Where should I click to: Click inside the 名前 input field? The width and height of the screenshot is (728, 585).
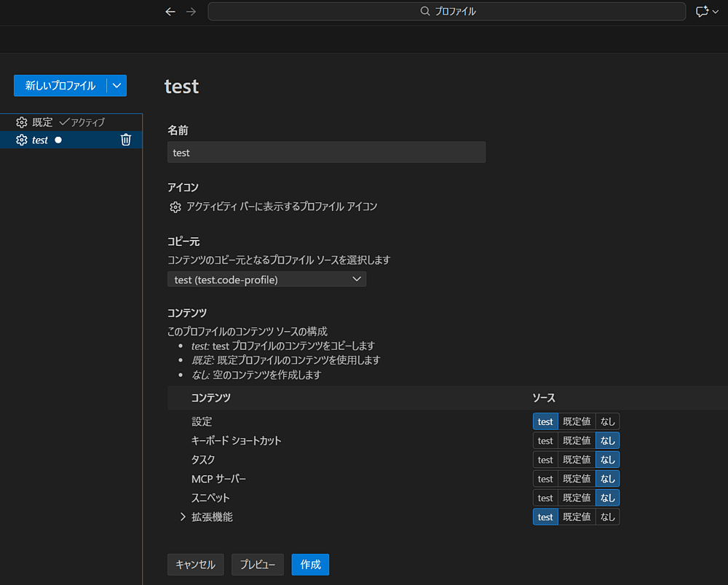pyautogui.click(x=326, y=152)
